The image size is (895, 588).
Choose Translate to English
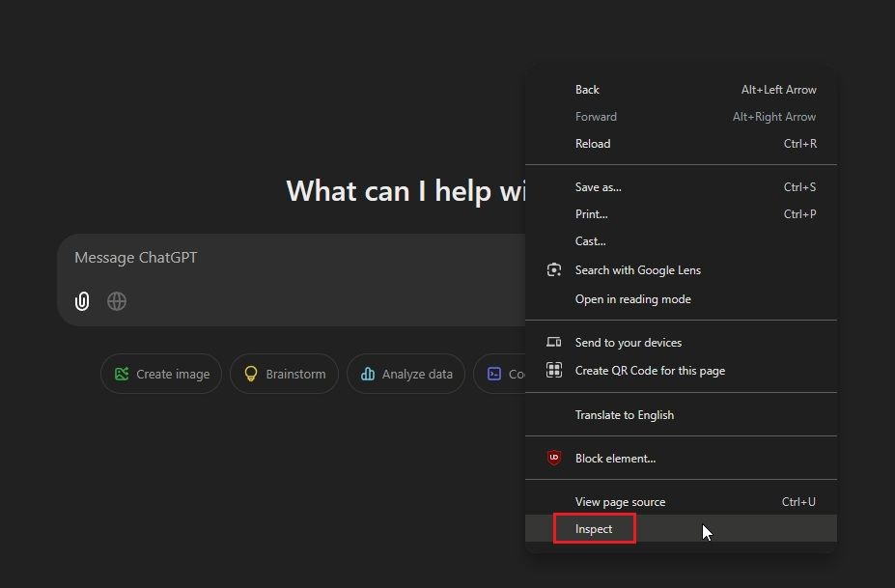[x=681, y=414]
